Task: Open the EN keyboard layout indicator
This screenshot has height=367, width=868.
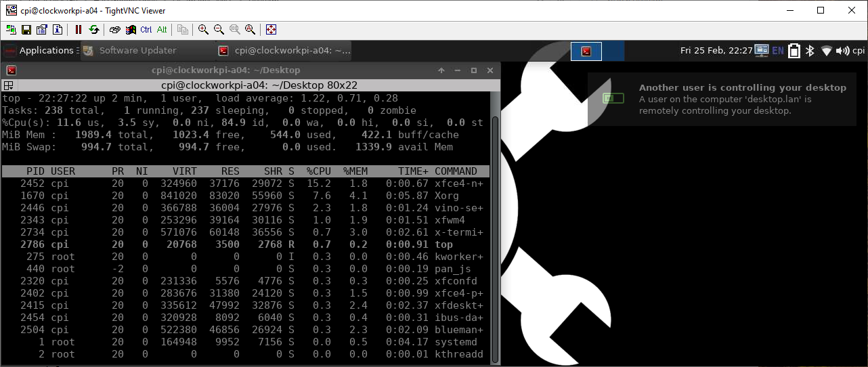Action: (x=778, y=51)
